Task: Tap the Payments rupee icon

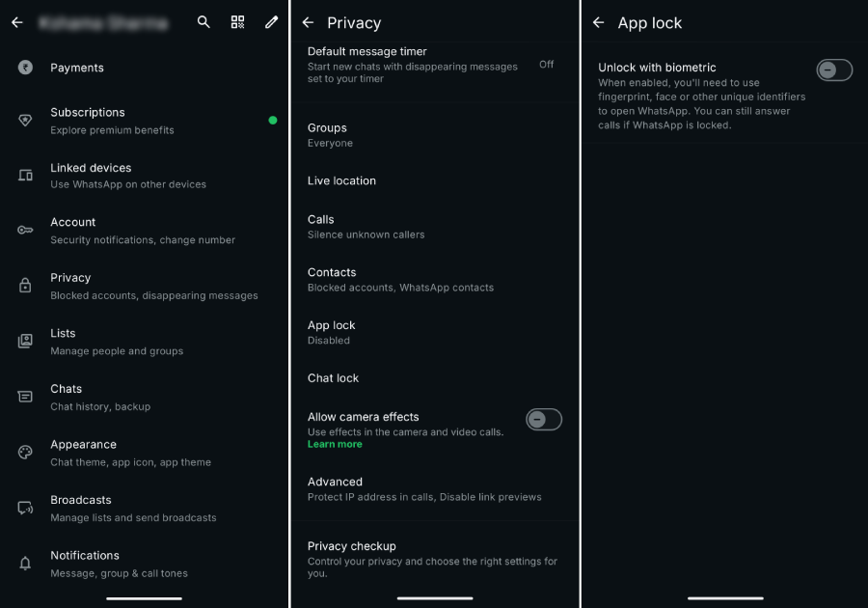Action: pos(25,68)
